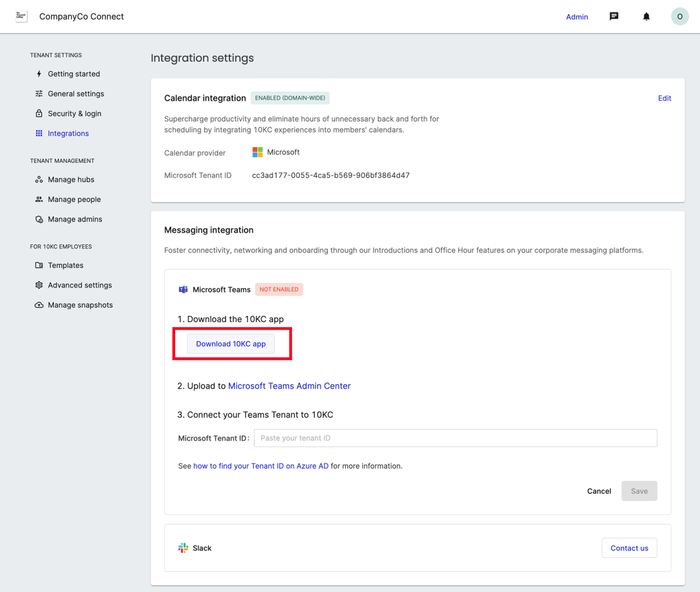Select the lightning icon next to Getting started
The height and width of the screenshot is (592, 700).
point(39,74)
